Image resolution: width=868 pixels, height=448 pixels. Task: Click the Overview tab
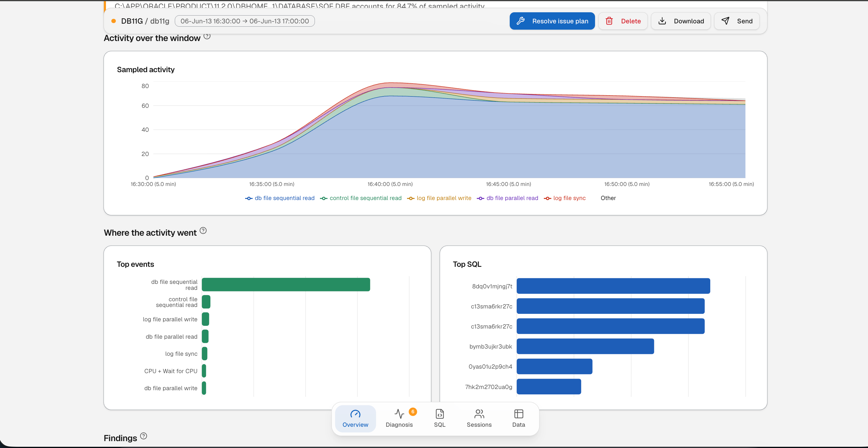click(x=356, y=418)
